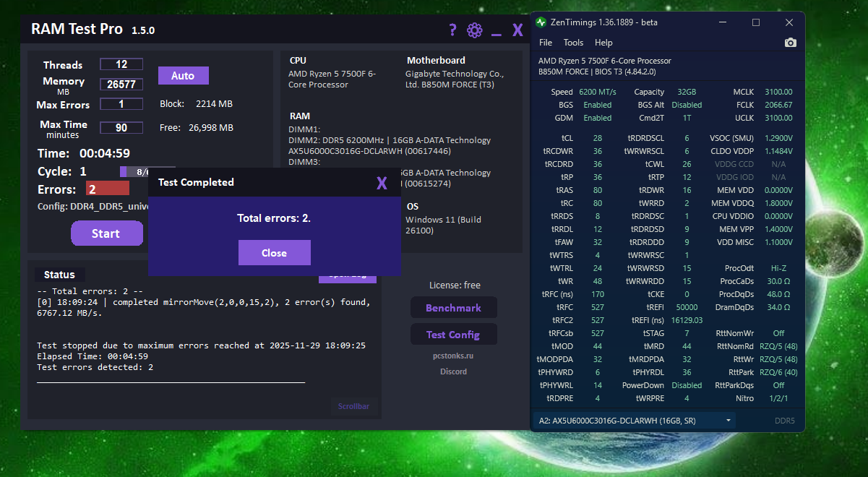Click the Threads input field

(121, 64)
